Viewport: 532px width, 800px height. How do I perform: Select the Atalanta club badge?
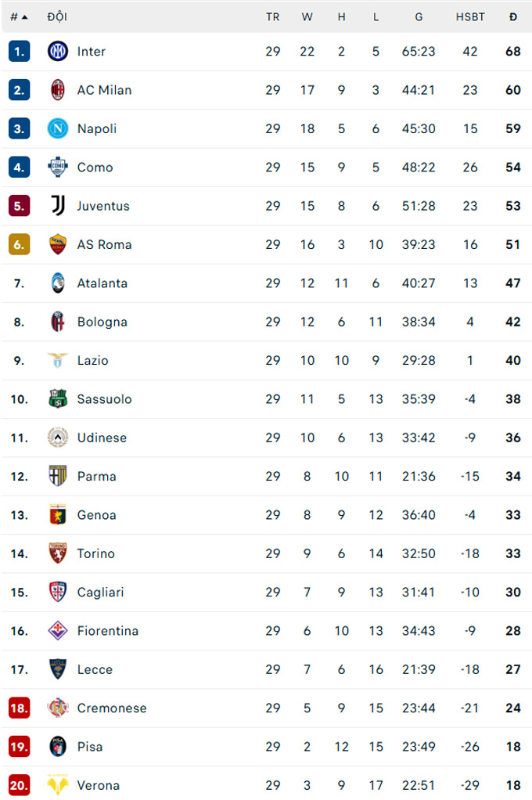click(x=57, y=283)
